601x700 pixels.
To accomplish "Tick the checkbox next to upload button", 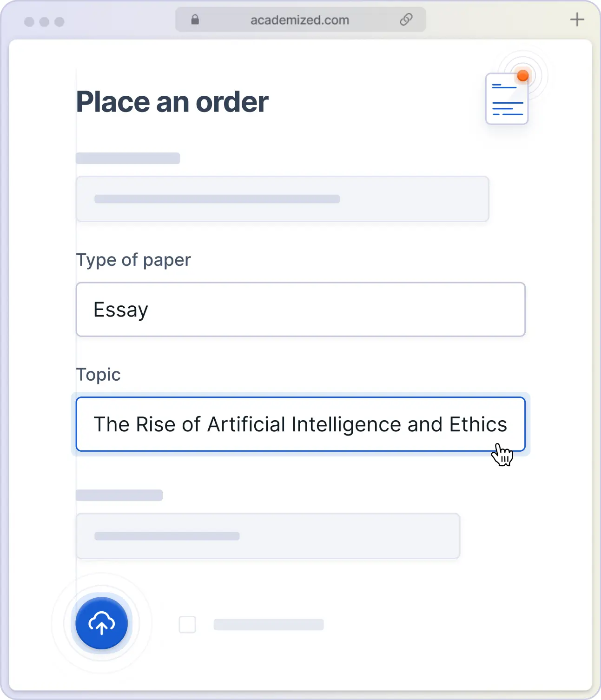I will pos(187,625).
